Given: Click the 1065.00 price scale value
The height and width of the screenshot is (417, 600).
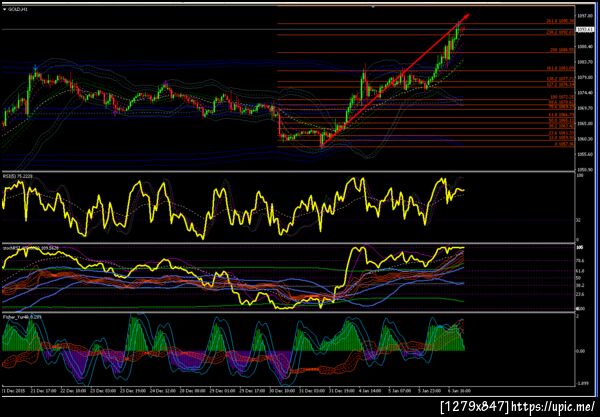Looking at the screenshot, I should coord(584,124).
